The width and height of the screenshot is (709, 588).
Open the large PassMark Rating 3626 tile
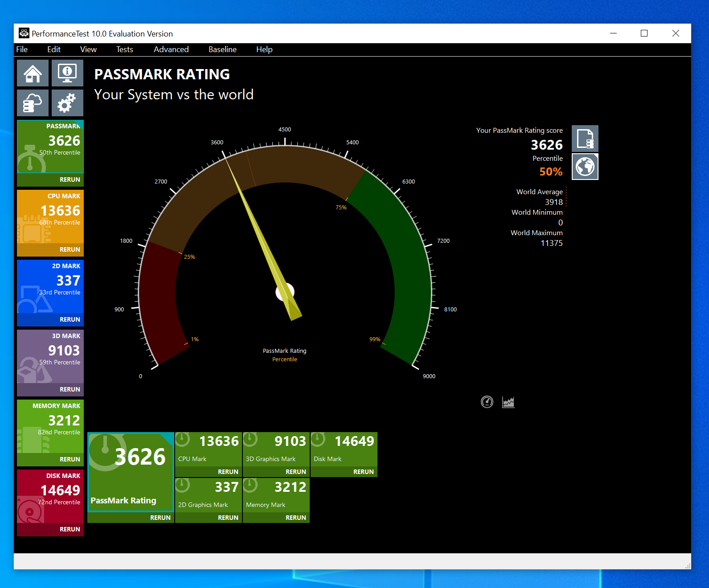131,472
